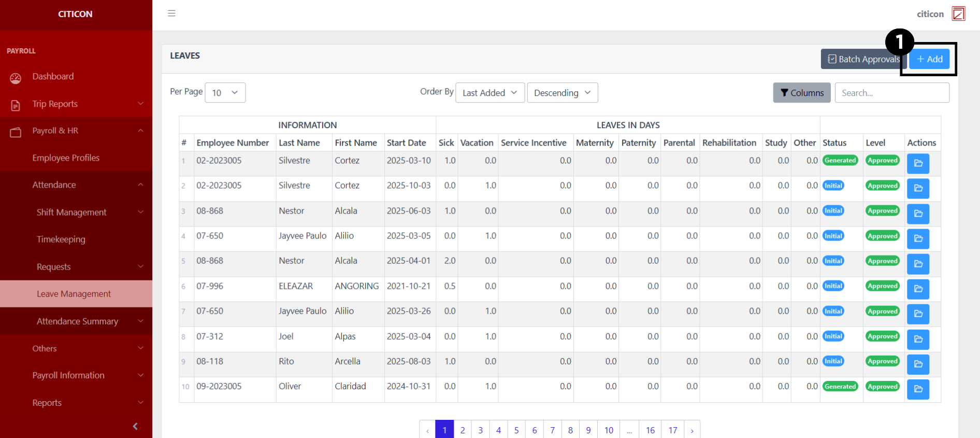Click the Add leave button
The image size is (980, 438).
[929, 59]
